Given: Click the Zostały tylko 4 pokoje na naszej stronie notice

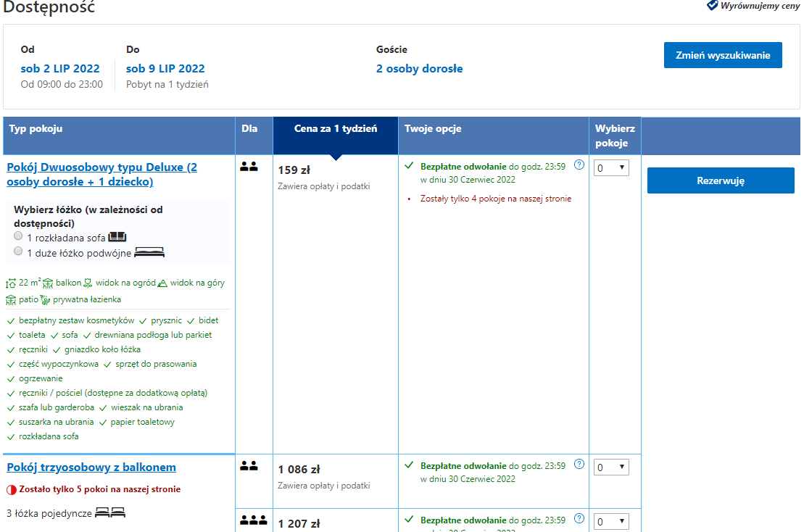Looking at the screenshot, I should [x=496, y=199].
